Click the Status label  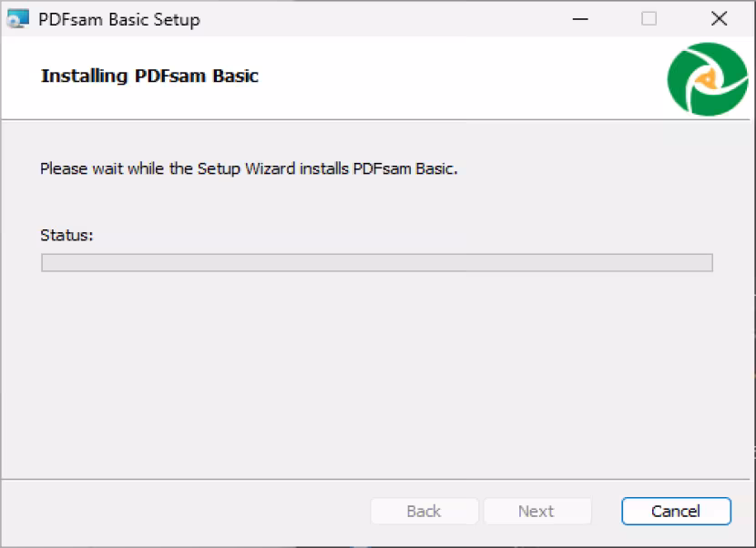click(x=66, y=235)
